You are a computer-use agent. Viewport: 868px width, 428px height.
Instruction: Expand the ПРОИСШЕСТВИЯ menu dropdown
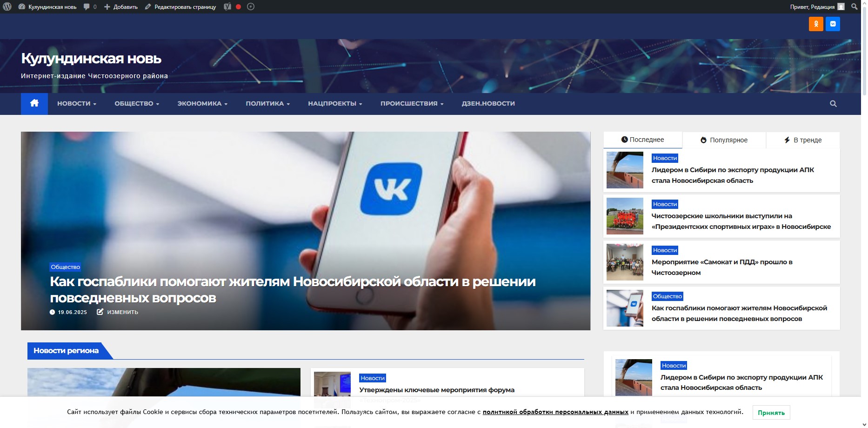[x=412, y=104]
